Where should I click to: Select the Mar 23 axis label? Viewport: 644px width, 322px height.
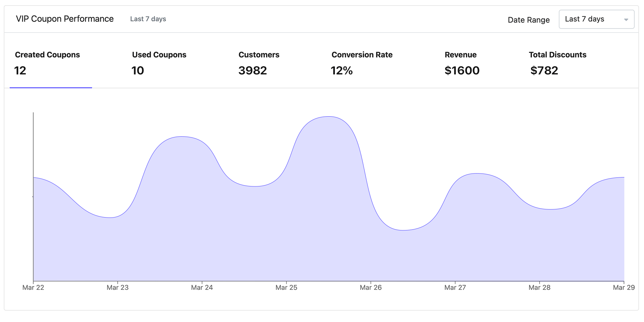click(x=118, y=288)
